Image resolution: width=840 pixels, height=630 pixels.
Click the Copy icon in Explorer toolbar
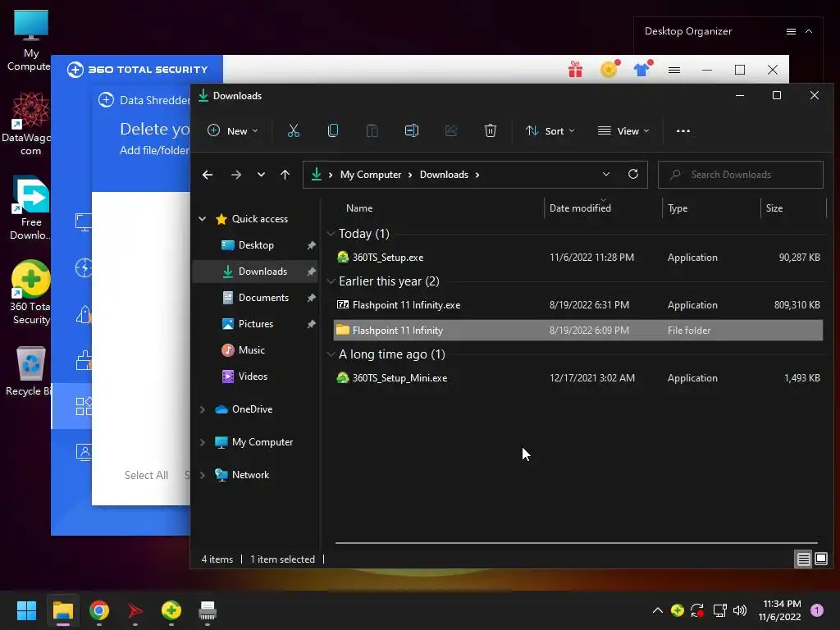pyautogui.click(x=333, y=130)
